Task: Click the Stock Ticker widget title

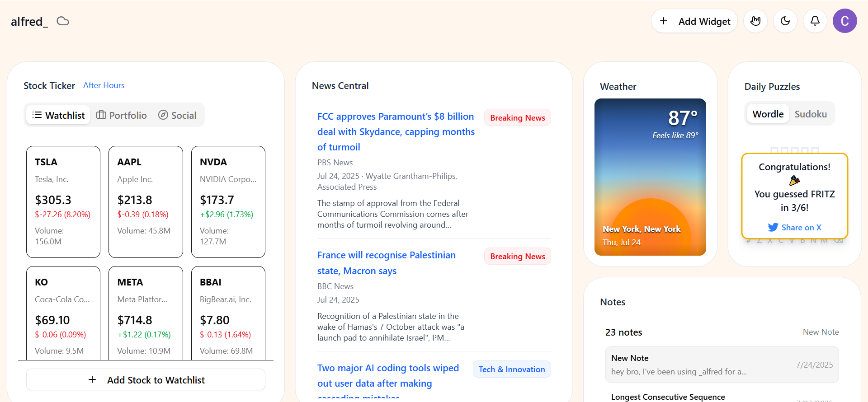Action: click(x=49, y=85)
